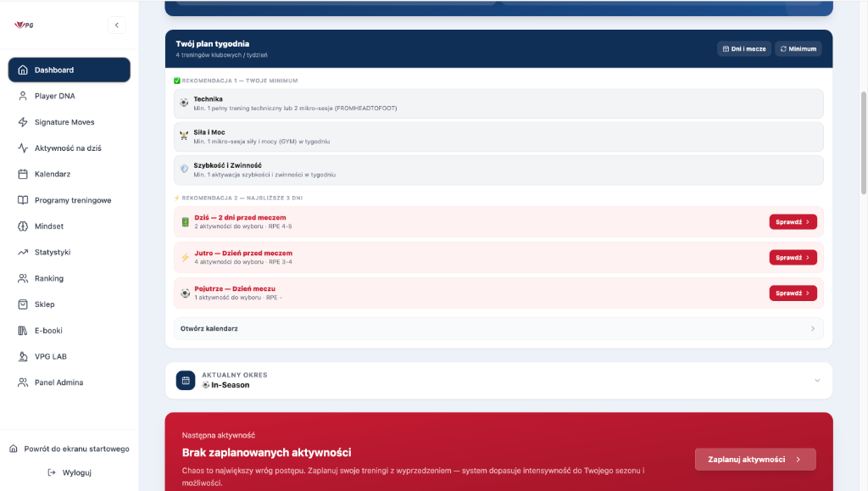Click the VPG logo in sidebar
The image size is (868, 491).
pos(24,25)
